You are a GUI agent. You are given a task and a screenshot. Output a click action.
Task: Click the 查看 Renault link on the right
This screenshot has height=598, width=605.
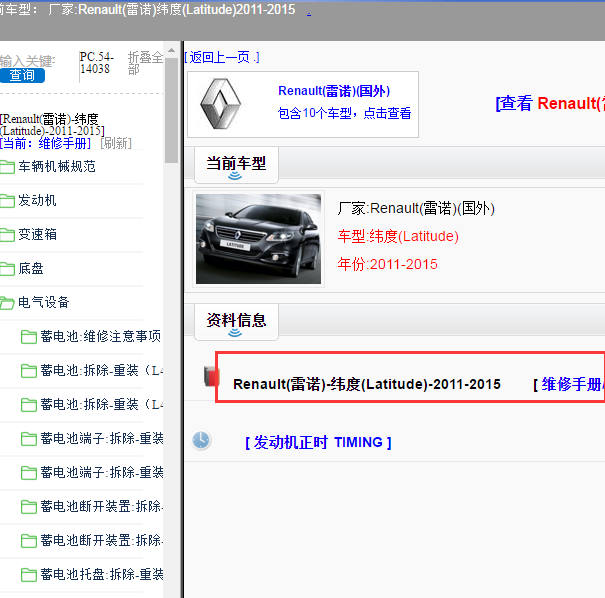[x=550, y=103]
